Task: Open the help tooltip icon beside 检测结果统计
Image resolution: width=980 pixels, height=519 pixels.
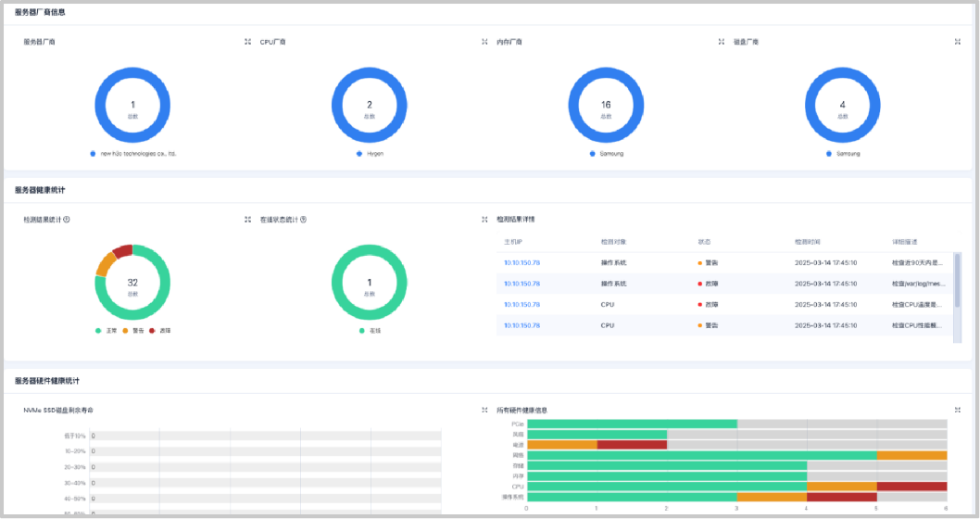Action: 67,220
